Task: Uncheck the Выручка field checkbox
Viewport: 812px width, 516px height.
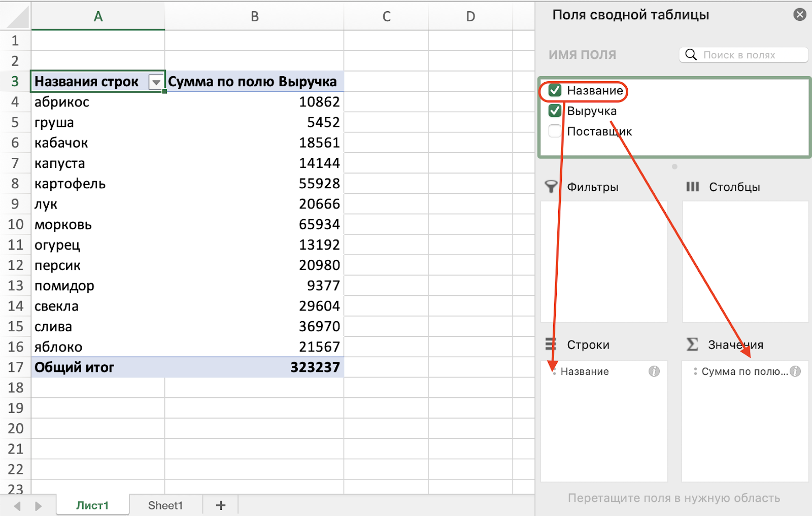Action: tap(555, 111)
